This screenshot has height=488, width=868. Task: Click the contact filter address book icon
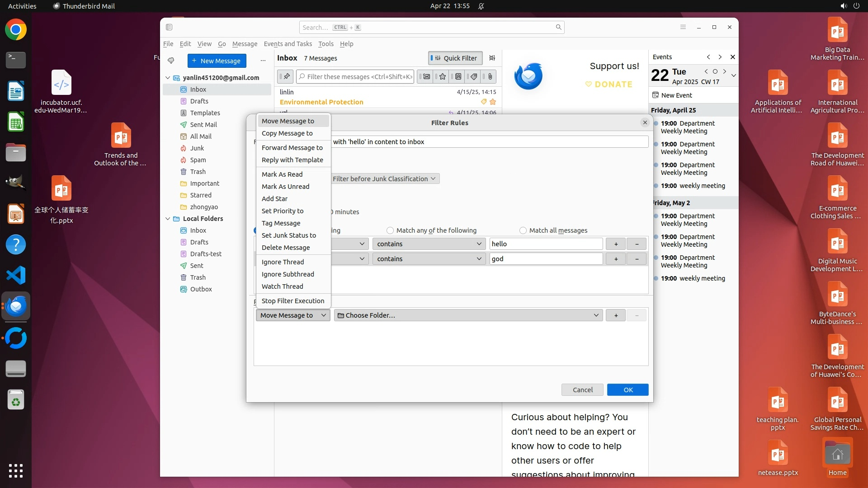pos(458,77)
